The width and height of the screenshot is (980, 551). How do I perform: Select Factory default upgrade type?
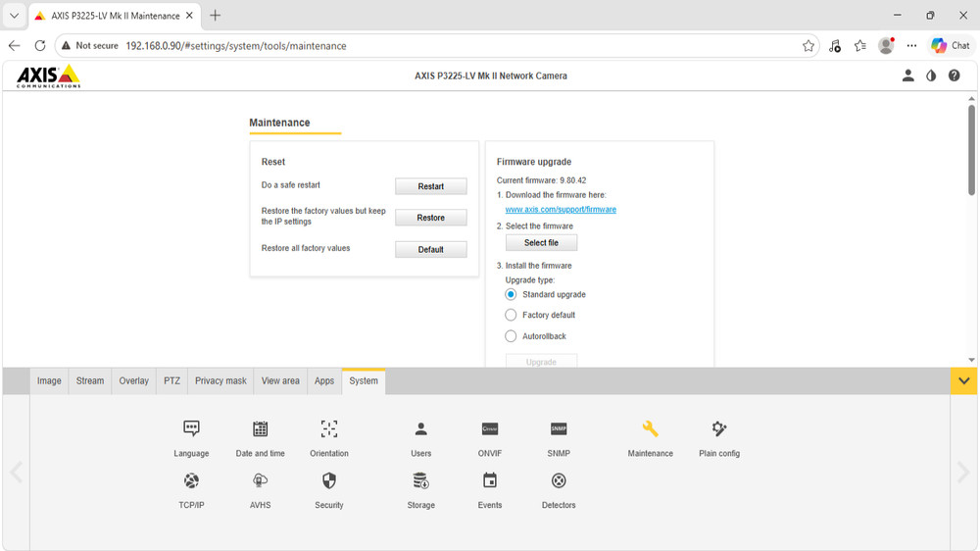[511, 316]
